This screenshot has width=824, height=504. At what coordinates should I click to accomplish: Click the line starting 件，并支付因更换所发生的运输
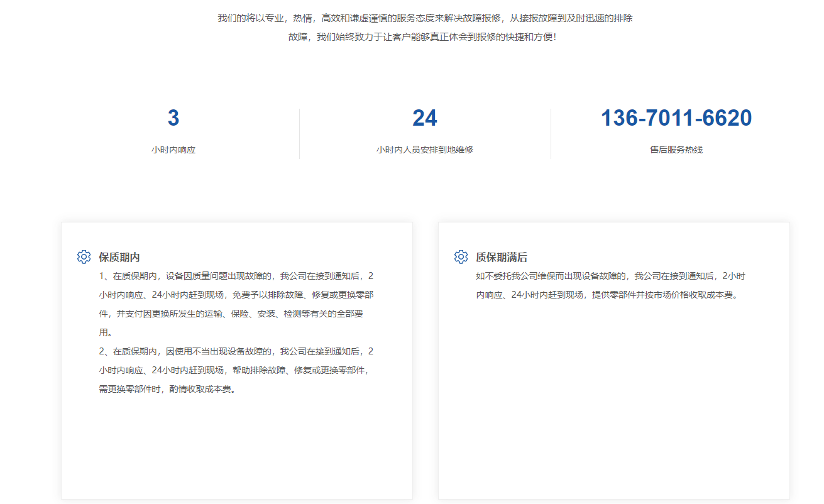(231, 314)
